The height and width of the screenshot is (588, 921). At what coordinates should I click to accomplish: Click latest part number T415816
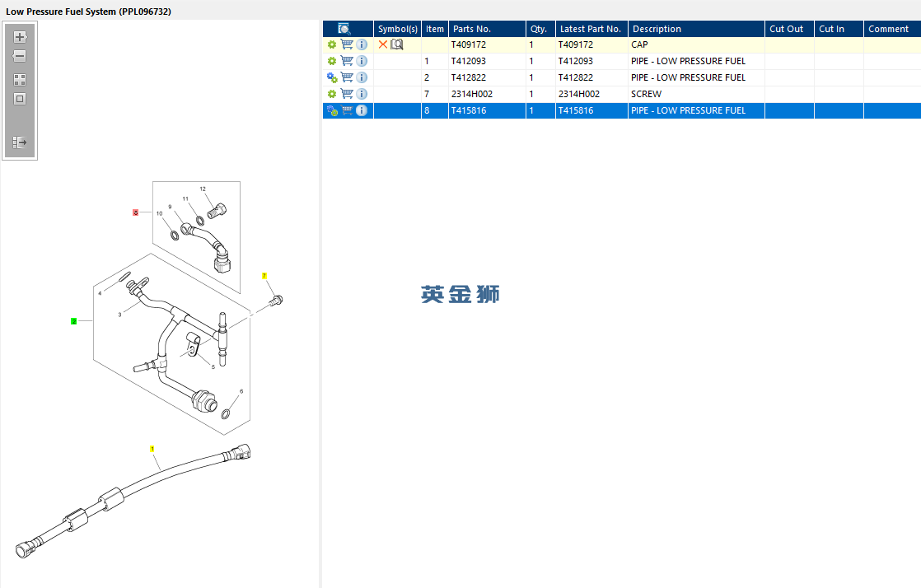591,110
